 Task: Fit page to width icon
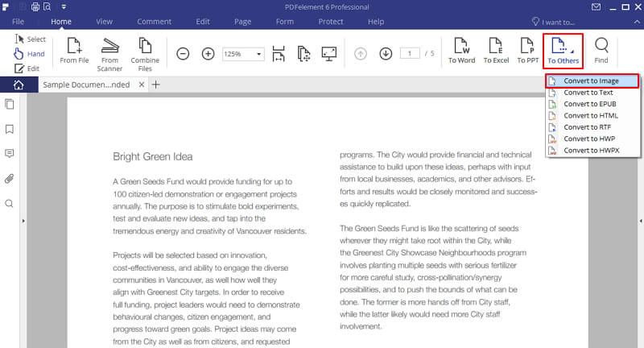tap(279, 54)
